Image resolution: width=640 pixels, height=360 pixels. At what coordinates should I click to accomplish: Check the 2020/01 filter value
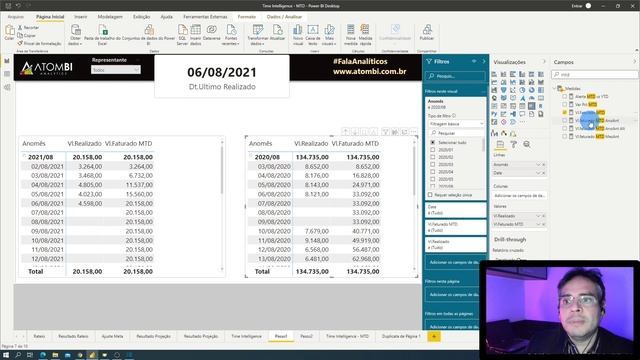tap(433, 150)
